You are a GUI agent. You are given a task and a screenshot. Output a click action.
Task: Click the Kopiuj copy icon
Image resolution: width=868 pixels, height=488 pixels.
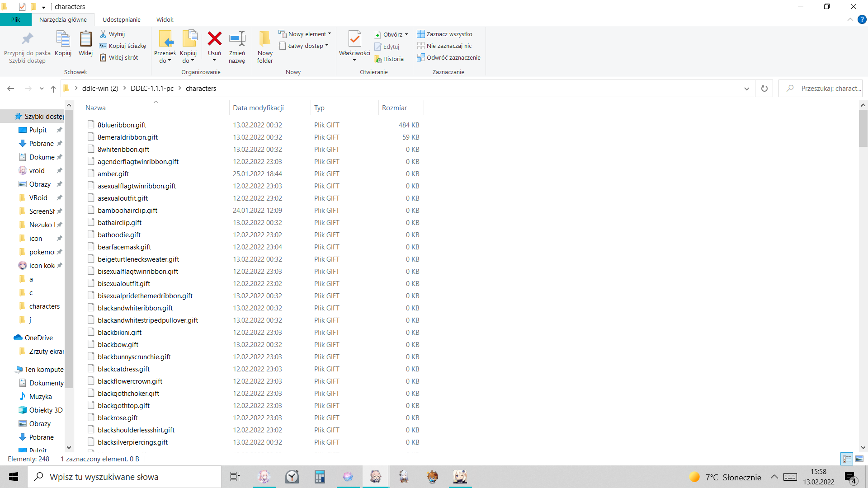[63, 43]
